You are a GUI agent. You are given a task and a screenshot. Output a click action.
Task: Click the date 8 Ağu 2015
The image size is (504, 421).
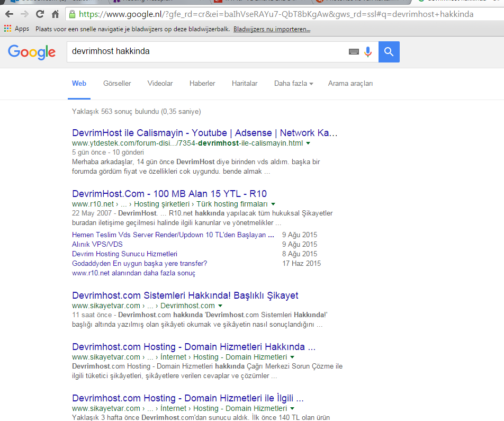pos(300,254)
